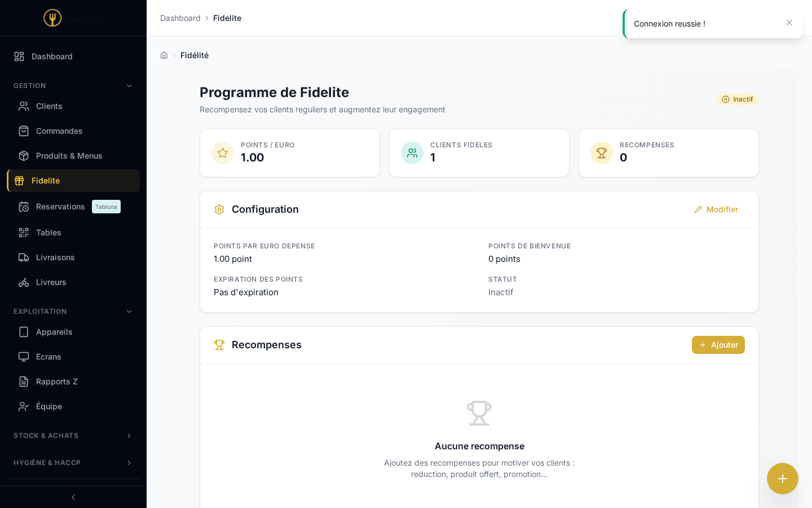
Task: Click the Reservations calendar icon
Action: [24, 207]
